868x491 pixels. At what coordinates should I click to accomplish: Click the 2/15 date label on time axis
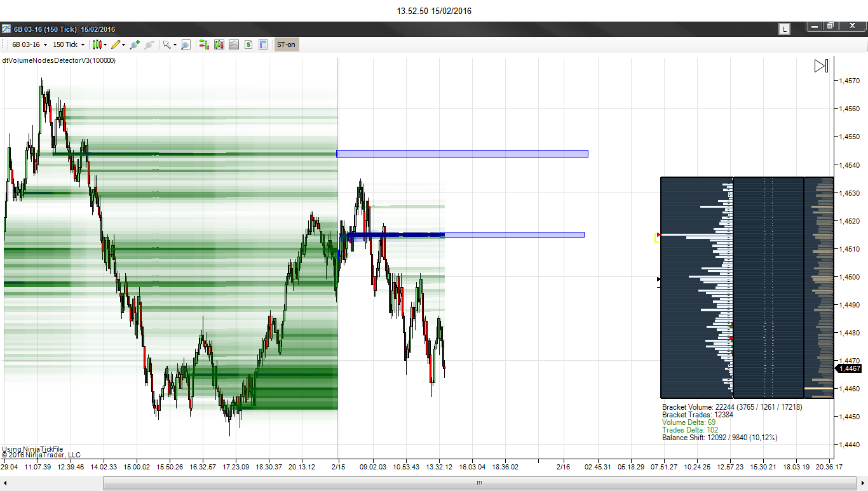click(338, 467)
